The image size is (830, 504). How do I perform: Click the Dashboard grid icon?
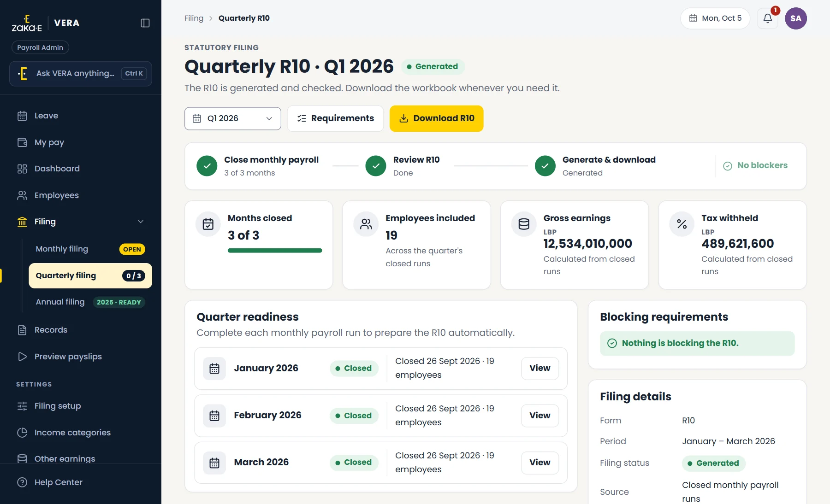point(22,169)
